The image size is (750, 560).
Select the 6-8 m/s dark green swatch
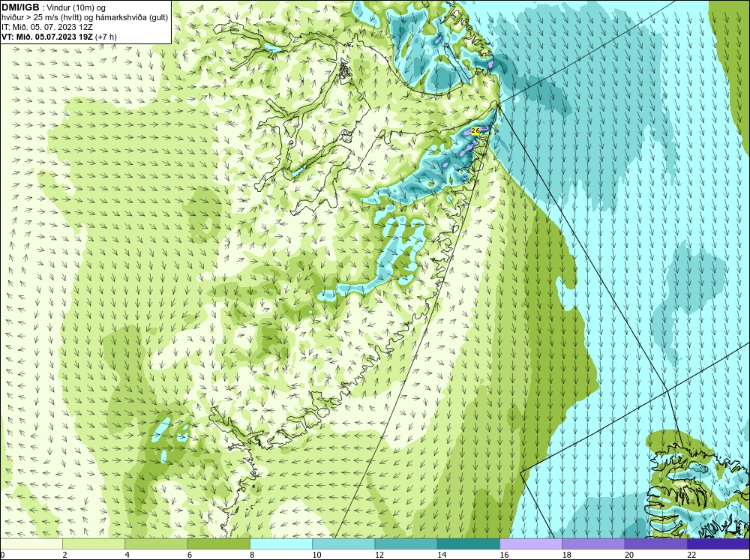pyautogui.click(x=218, y=544)
